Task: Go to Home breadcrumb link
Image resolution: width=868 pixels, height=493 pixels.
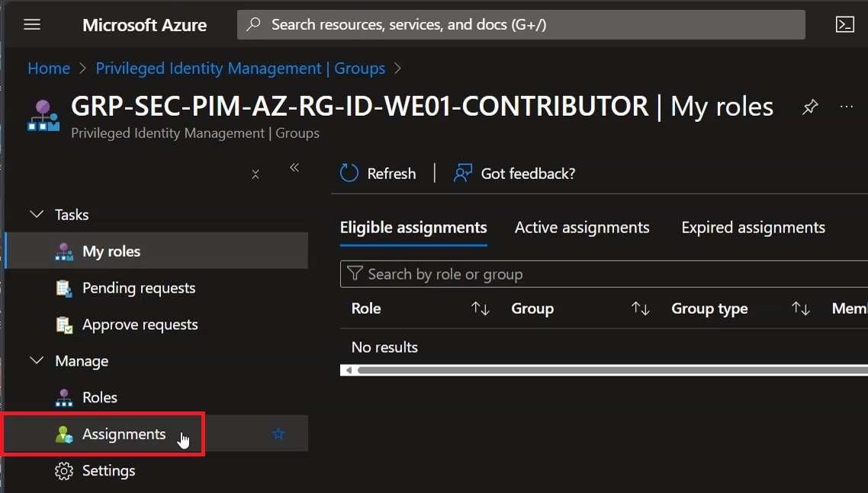Action: [x=49, y=68]
